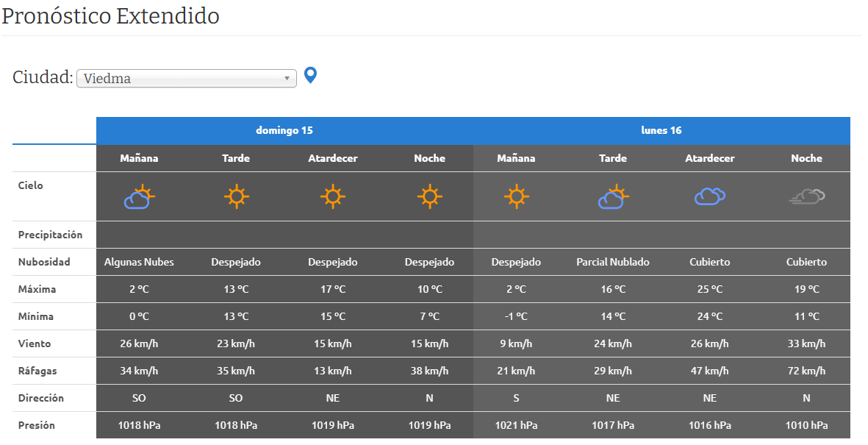This screenshot has width=868, height=445.
Task: Select the domingo 15 day header
Action: 284,131
